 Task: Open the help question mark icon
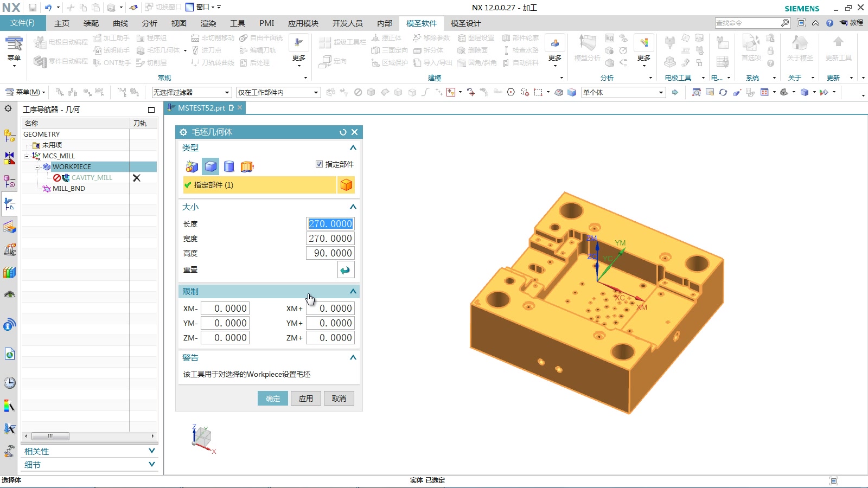point(829,23)
